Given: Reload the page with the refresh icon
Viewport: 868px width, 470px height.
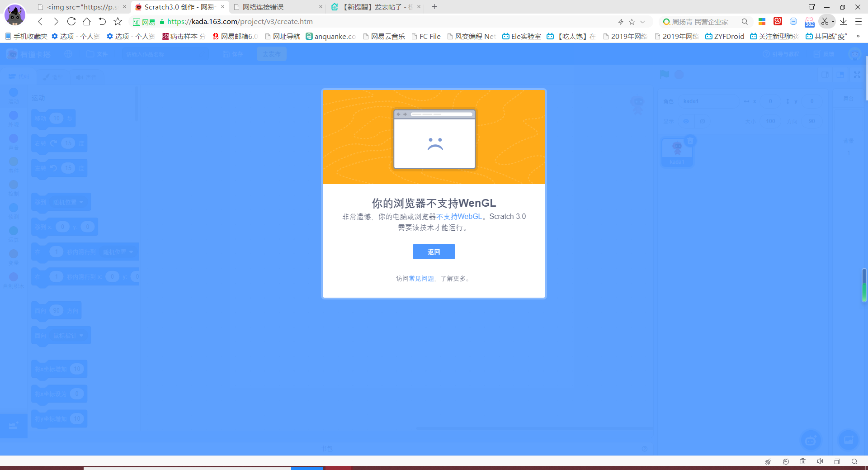Looking at the screenshot, I should coord(71,21).
